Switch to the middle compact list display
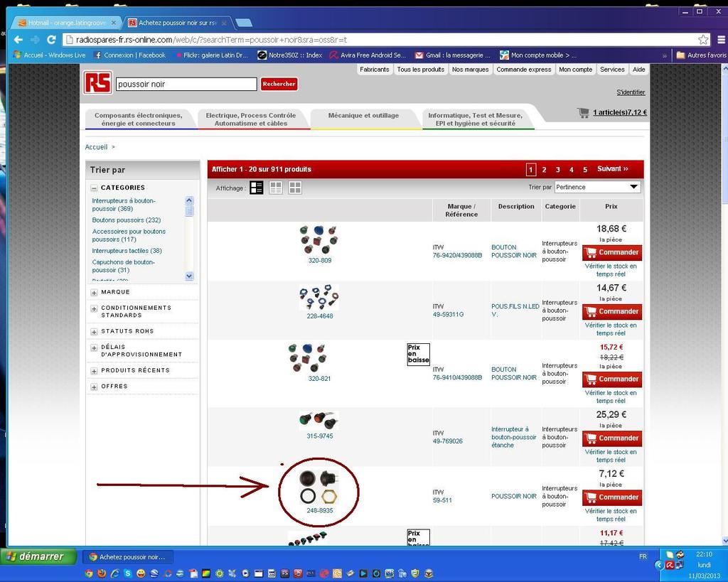This screenshot has width=728, height=582. pos(276,188)
